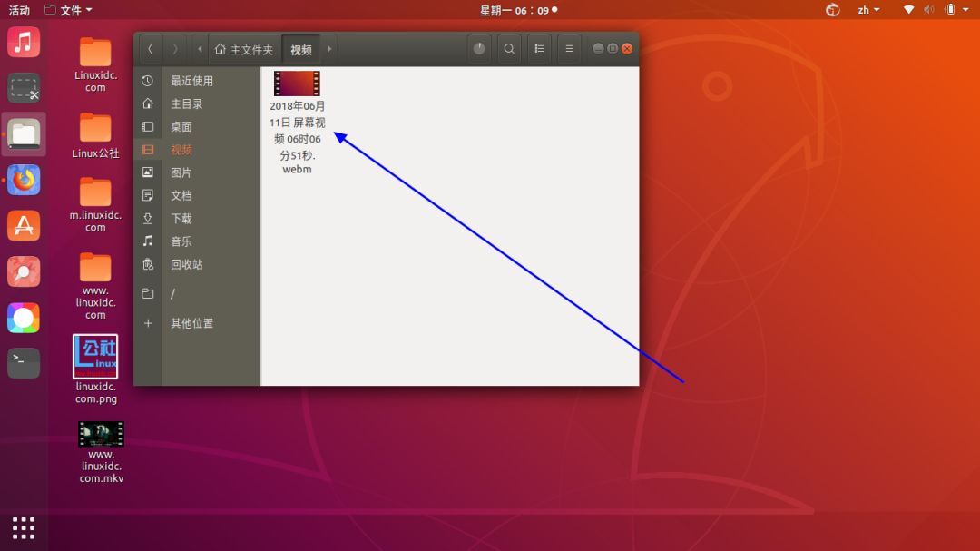This screenshot has height=551, width=980.
Task: Open search in the file manager
Action: (509, 49)
